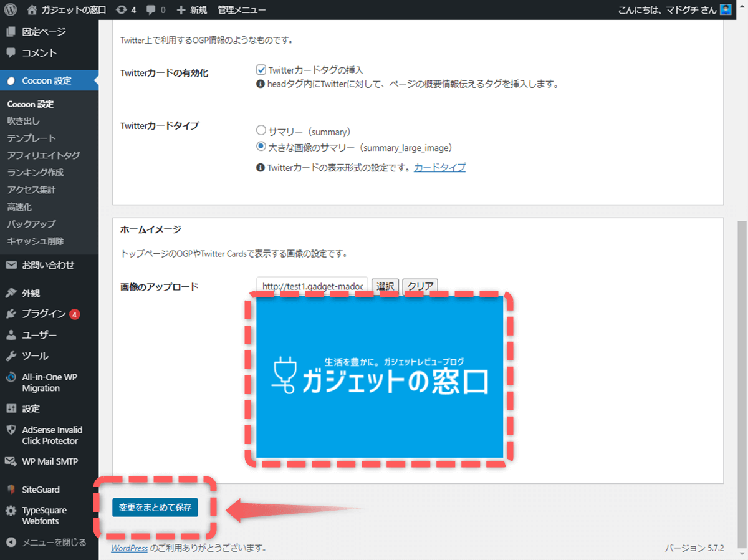Open the 吹き出し submenu item

tap(23, 121)
